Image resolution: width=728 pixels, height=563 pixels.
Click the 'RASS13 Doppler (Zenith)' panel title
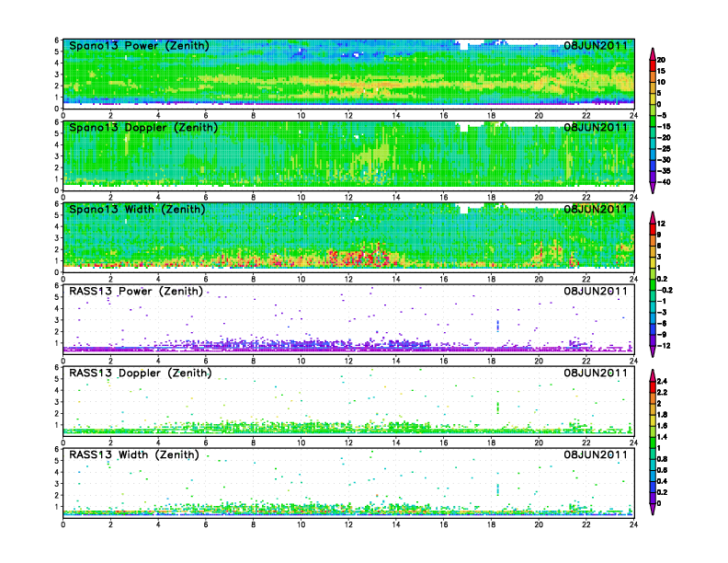[141, 373]
